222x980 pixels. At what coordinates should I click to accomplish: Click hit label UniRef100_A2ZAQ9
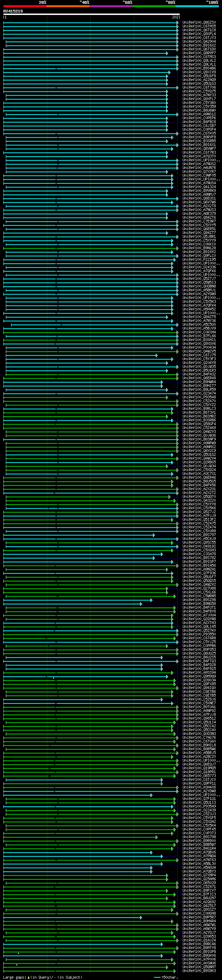pos(199,80)
